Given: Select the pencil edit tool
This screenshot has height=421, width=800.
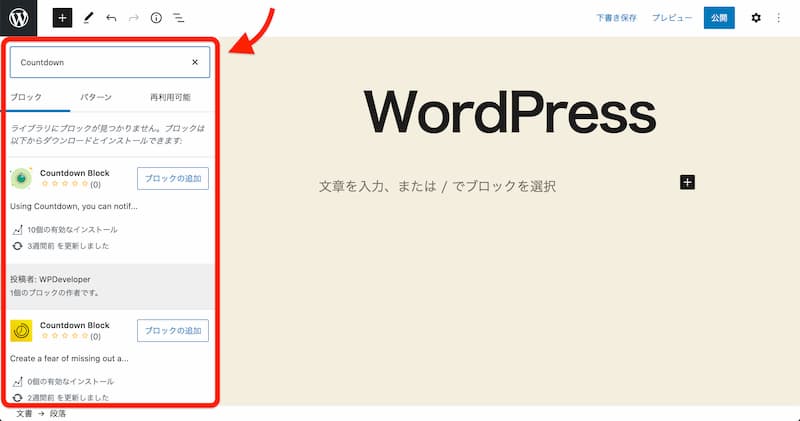Looking at the screenshot, I should (88, 18).
